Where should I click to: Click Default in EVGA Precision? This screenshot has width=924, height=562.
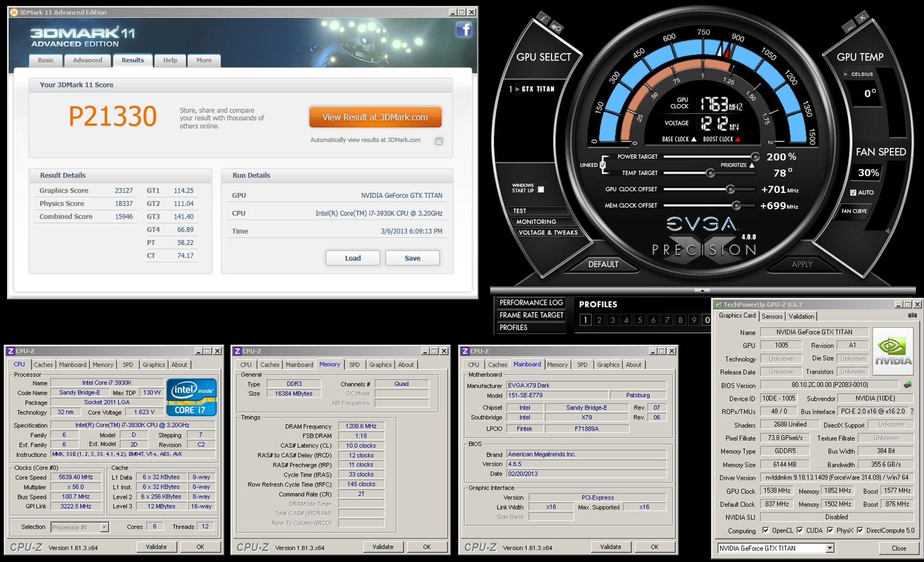pyautogui.click(x=603, y=264)
